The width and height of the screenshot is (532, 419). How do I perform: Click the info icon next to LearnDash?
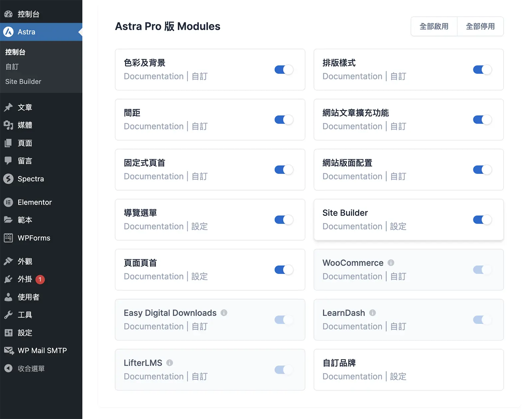click(373, 313)
